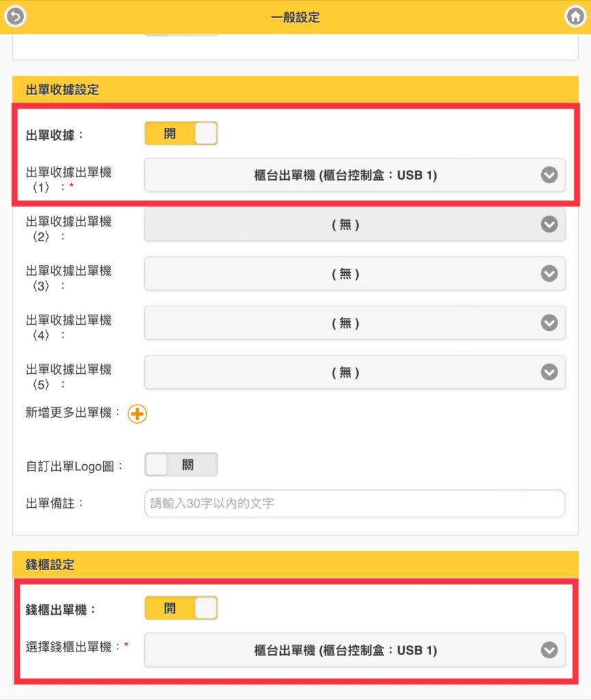591x700 pixels.
Task: Click chevron icon on 選擇錢櫃出單機 row
Action: pos(549,650)
